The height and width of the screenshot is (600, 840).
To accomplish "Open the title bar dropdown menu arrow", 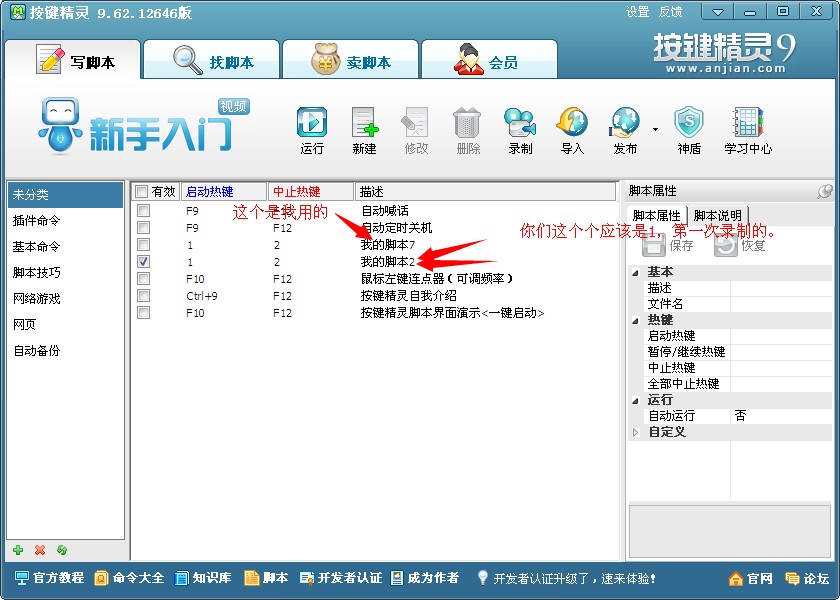I will [718, 11].
